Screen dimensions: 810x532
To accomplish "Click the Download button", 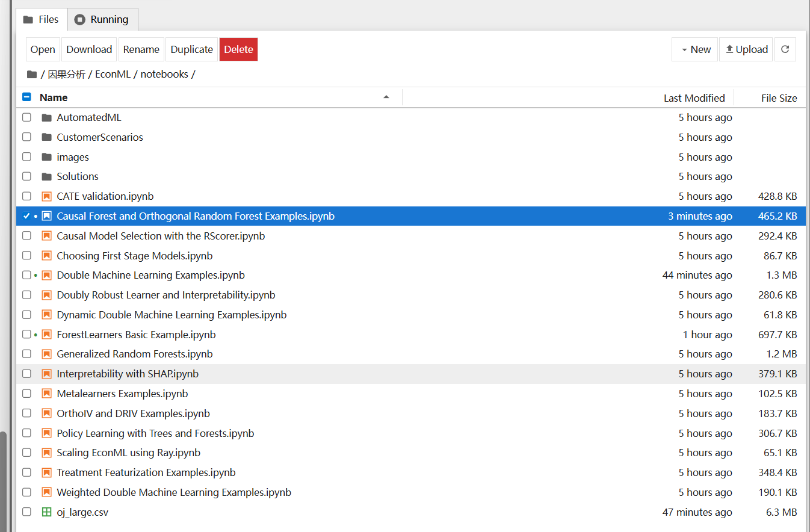I will [x=89, y=49].
